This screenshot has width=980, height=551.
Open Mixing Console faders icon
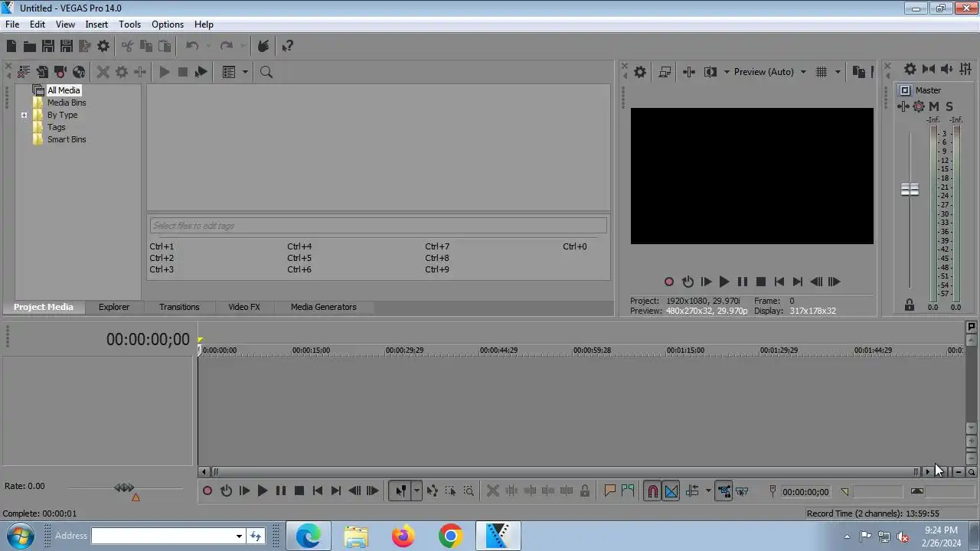click(x=966, y=69)
